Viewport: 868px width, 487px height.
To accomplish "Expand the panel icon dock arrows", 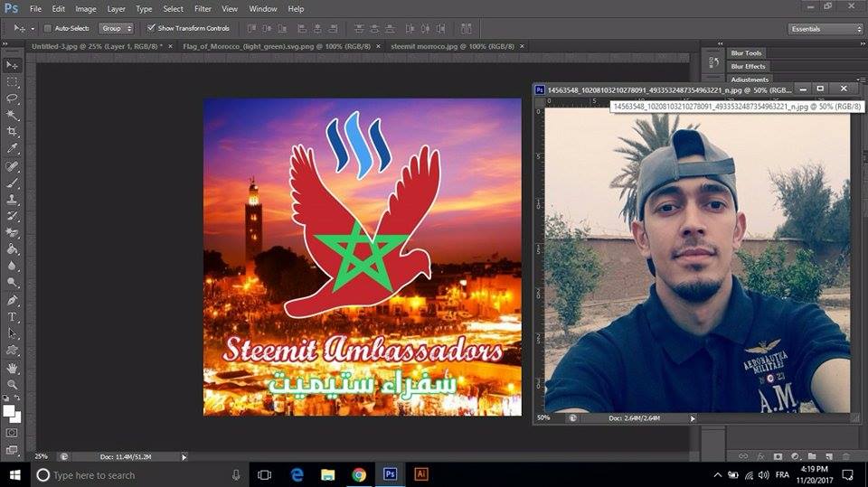I will pos(721,43).
